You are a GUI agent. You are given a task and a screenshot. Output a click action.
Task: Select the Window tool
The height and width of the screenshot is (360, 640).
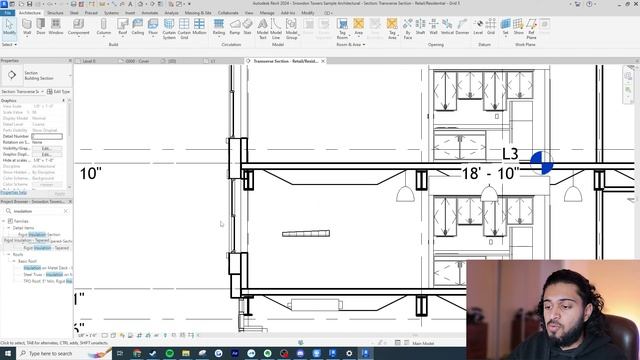tap(56, 27)
